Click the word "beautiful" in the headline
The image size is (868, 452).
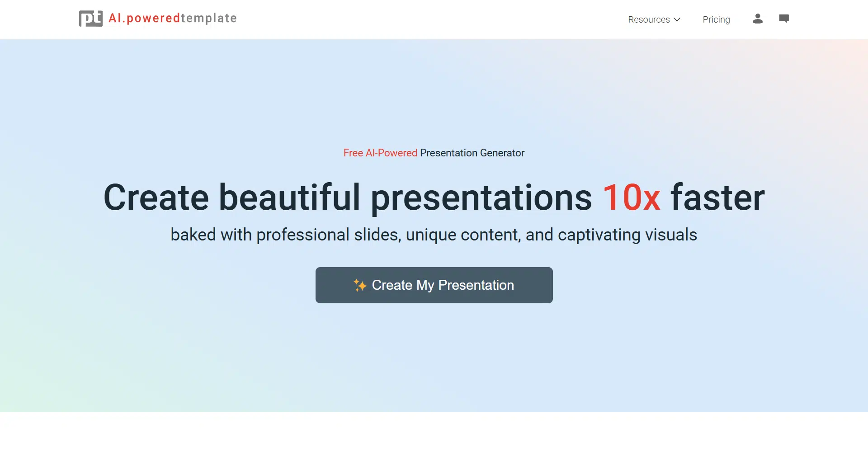[x=289, y=197]
